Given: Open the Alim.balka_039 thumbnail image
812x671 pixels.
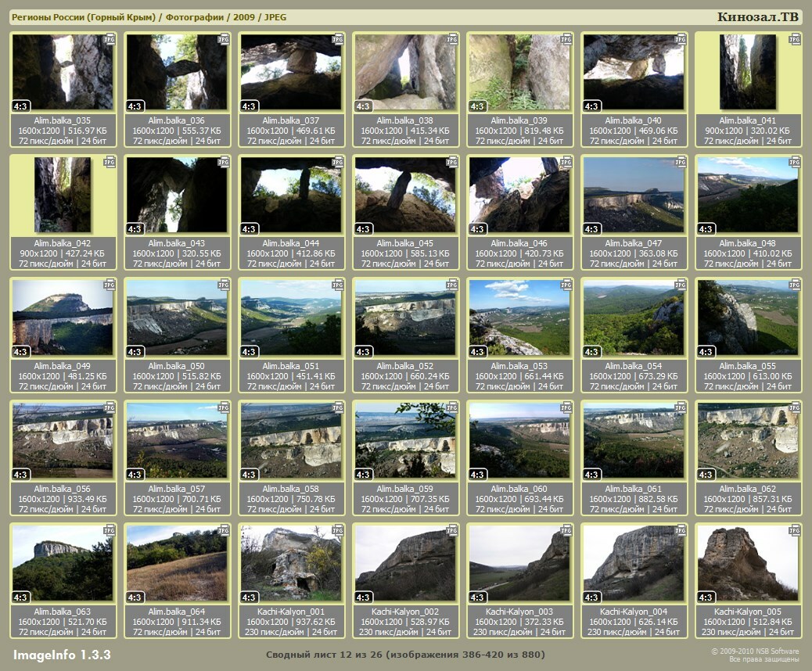Looking at the screenshot, I should pyautogui.click(x=519, y=72).
